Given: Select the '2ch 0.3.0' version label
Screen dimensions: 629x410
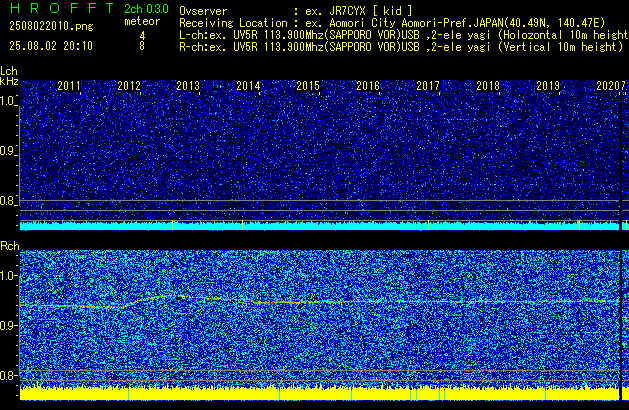Looking at the screenshot, I should [146, 9].
